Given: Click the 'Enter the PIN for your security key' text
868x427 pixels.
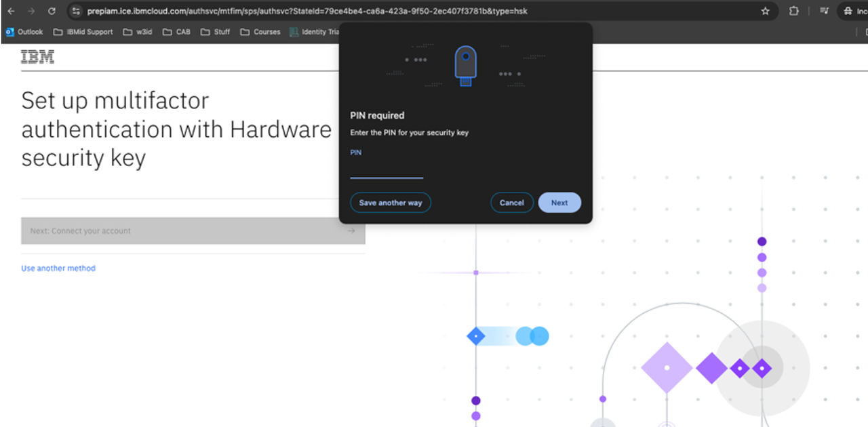Looking at the screenshot, I should [409, 132].
